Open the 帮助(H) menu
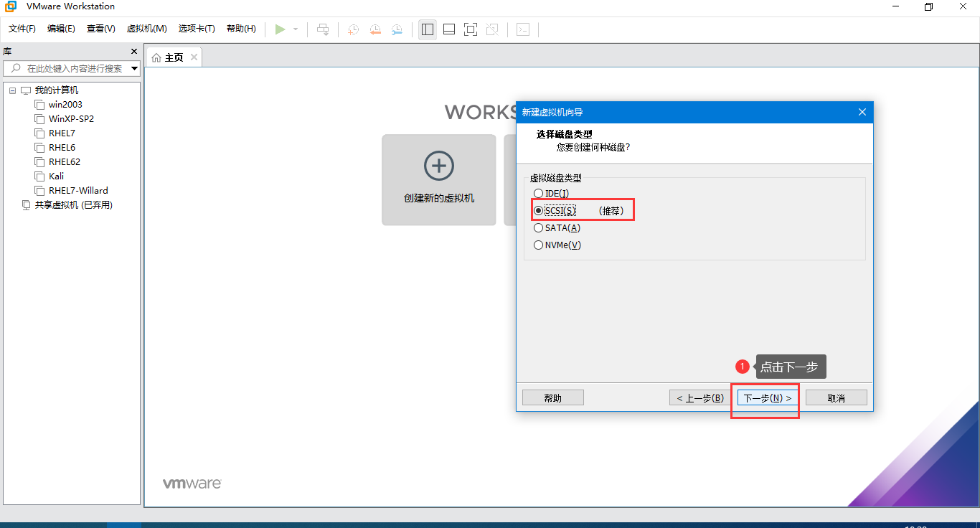 point(241,29)
